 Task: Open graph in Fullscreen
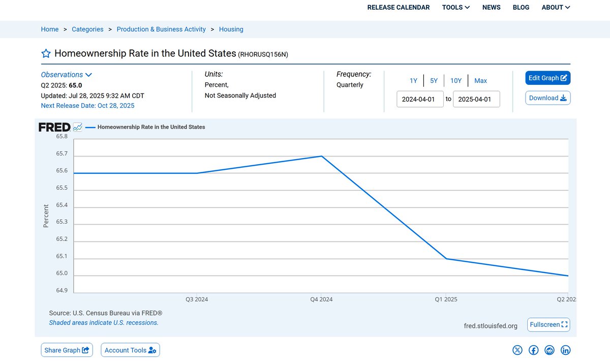point(548,324)
